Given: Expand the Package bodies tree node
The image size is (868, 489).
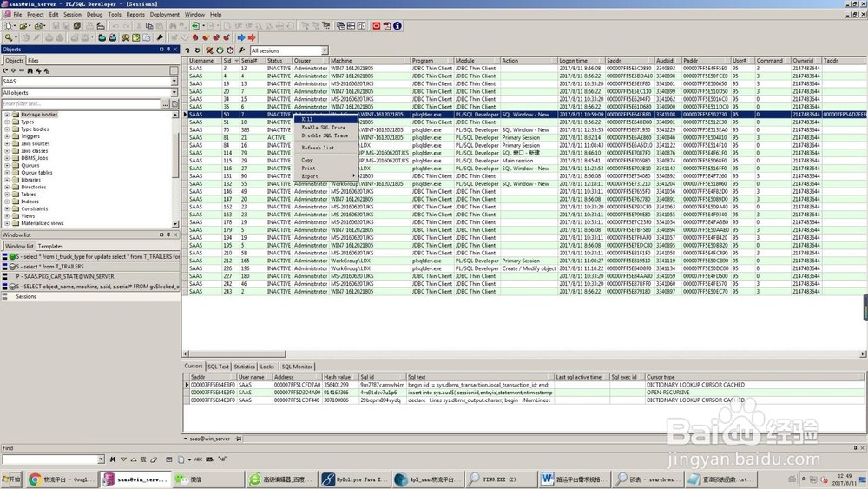Looking at the screenshot, I should [x=7, y=115].
